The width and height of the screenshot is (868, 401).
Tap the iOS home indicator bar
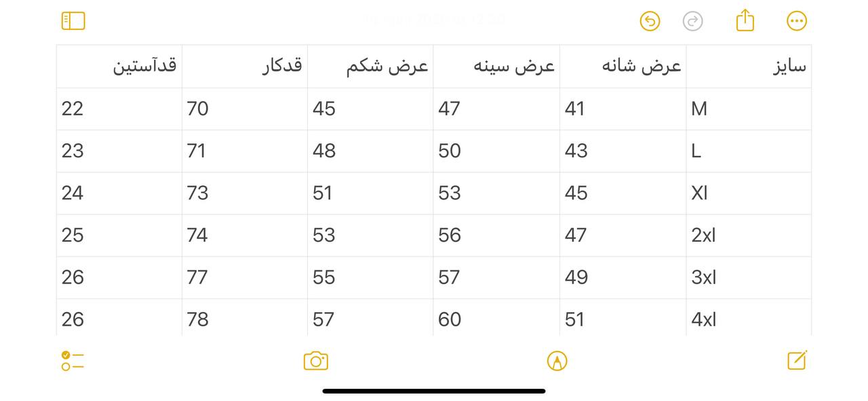tap(434, 391)
